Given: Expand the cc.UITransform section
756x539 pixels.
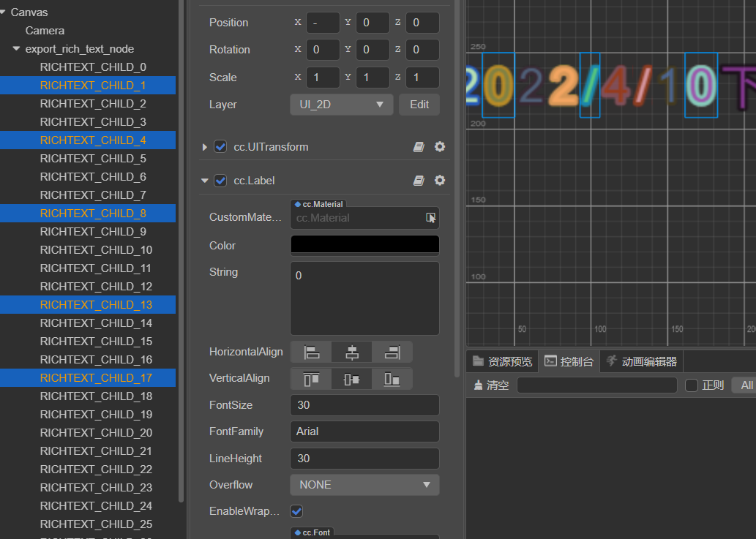Looking at the screenshot, I should click(x=205, y=147).
